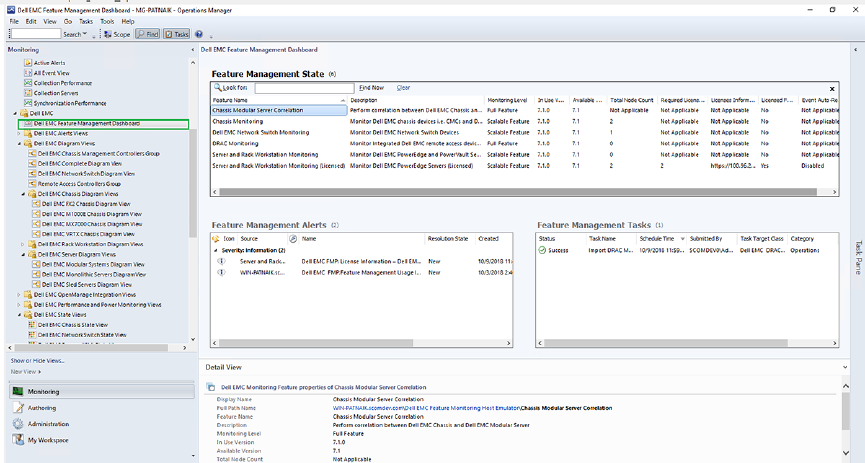The height and width of the screenshot is (463, 865).
Task: Open the Help menu
Action: 128,22
